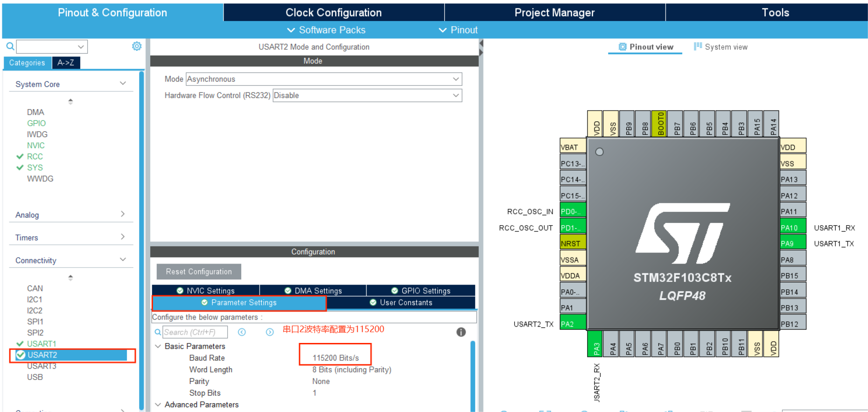
Task: Click the System view grid icon
Action: (x=698, y=46)
